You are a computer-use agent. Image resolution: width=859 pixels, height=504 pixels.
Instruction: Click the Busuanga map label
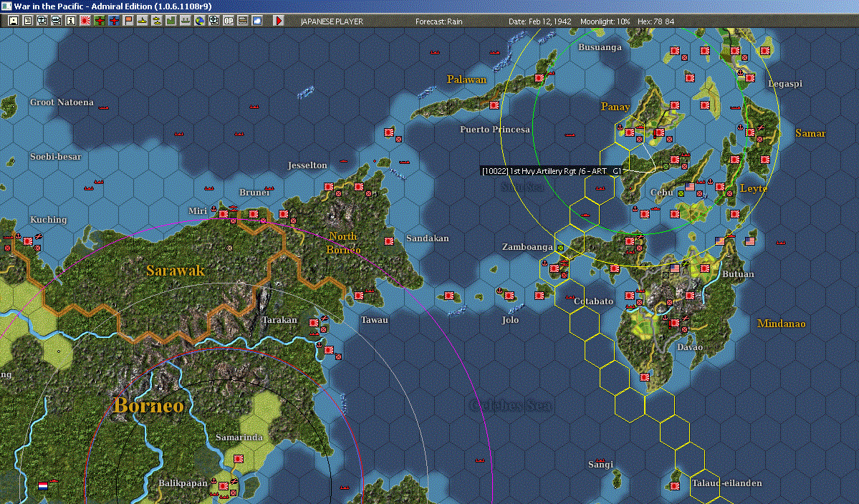(600, 47)
